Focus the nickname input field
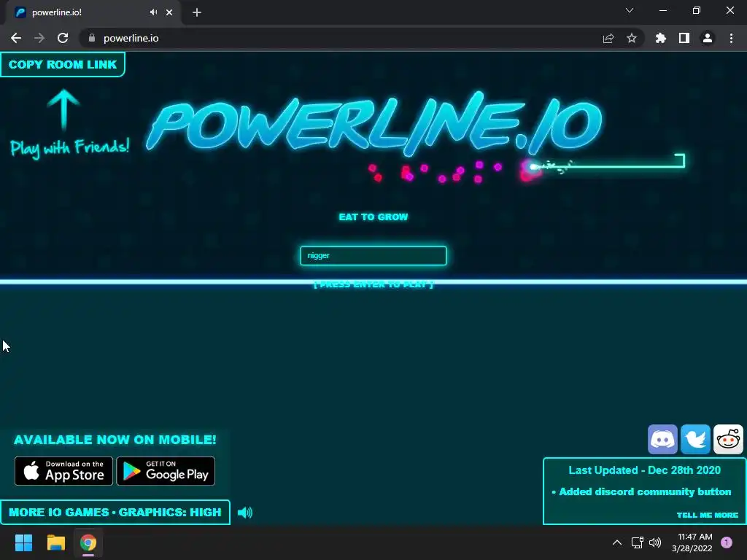Image resolution: width=747 pixels, height=560 pixels. click(373, 256)
